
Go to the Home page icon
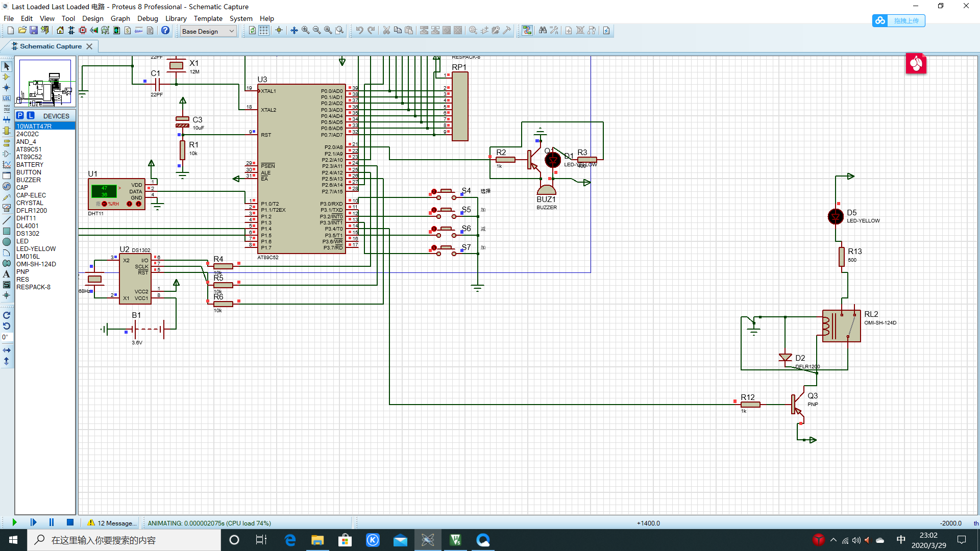tap(60, 31)
